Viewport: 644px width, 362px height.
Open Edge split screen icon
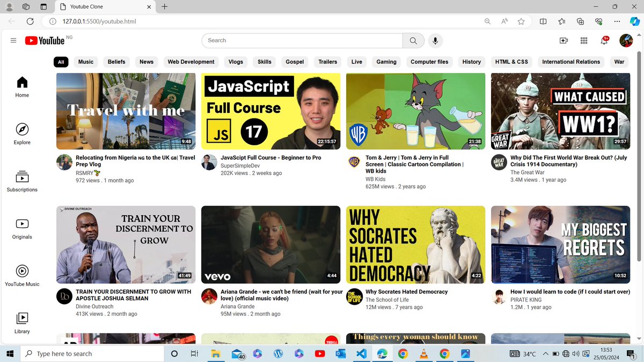(543, 21)
